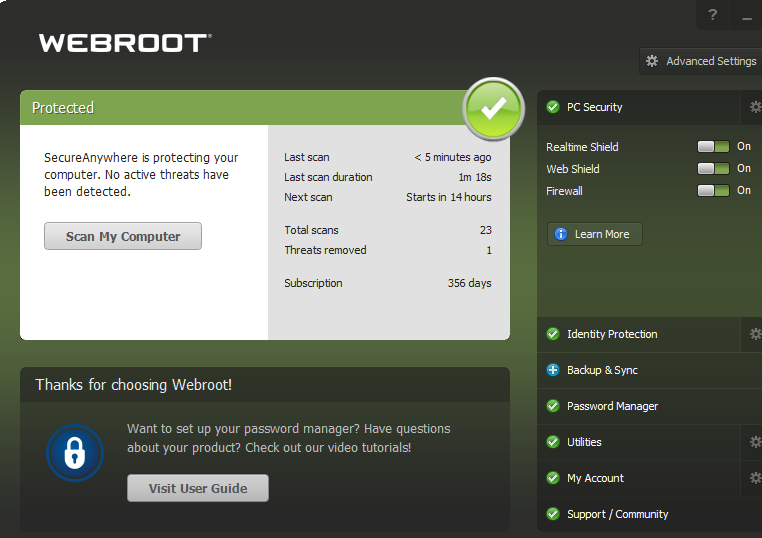Screen dimensions: 762x538
Task: Minimize the Webroot window
Action: [x=747, y=16]
